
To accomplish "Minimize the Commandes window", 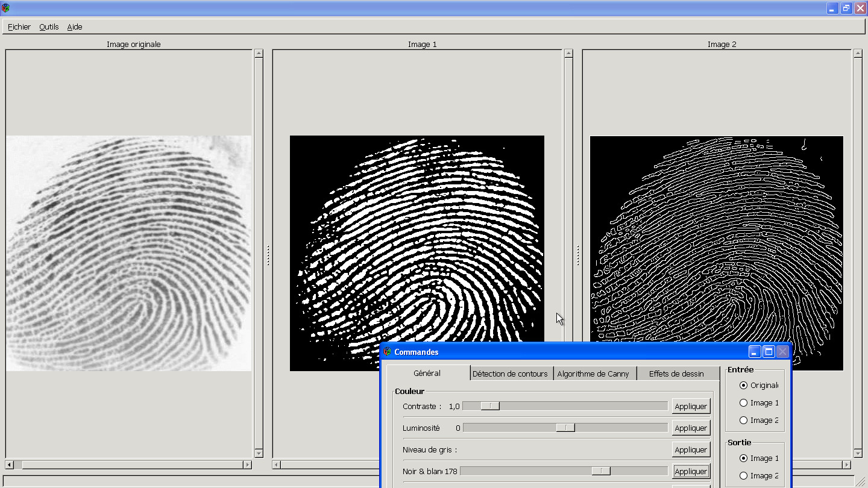I will point(755,352).
